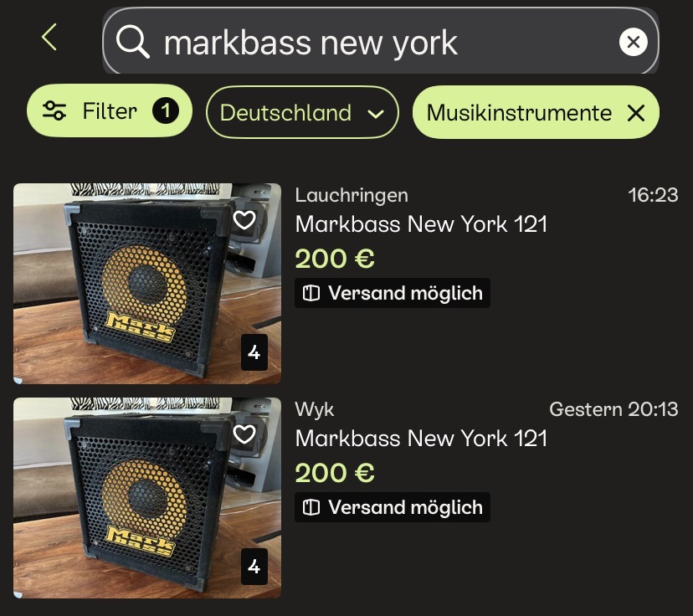The image size is (693, 616).
Task: View the first Markbass amp thumbnail photo
Action: [147, 283]
